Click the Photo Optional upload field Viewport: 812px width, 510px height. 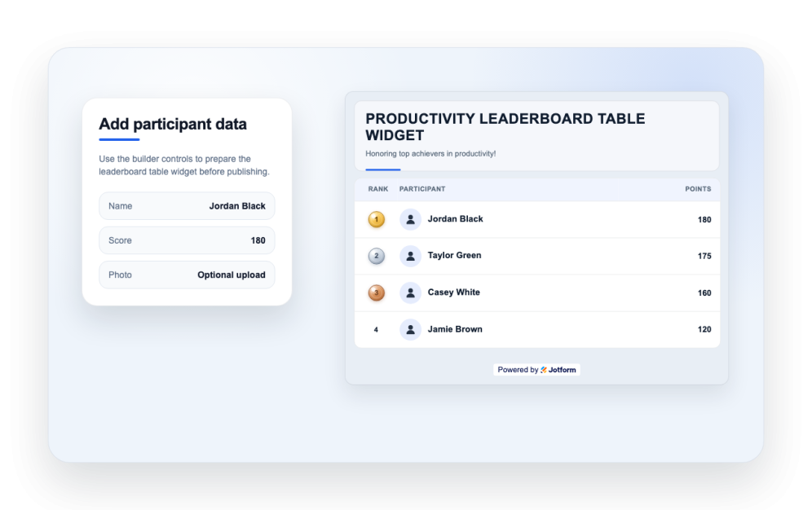187,275
